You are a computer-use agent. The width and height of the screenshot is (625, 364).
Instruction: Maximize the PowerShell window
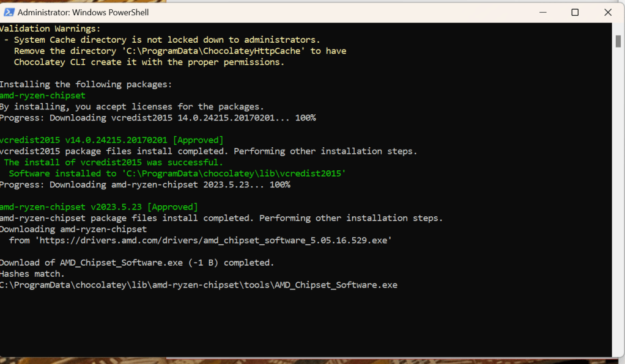[575, 12]
